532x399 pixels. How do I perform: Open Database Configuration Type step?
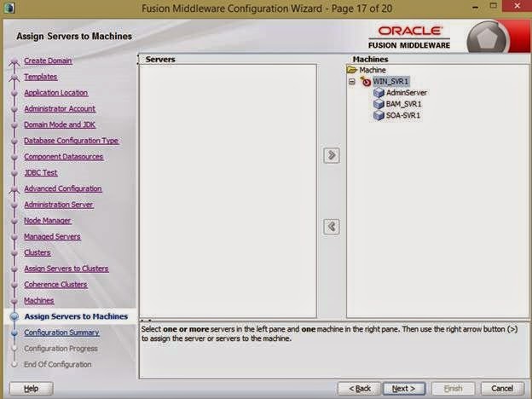(x=72, y=141)
